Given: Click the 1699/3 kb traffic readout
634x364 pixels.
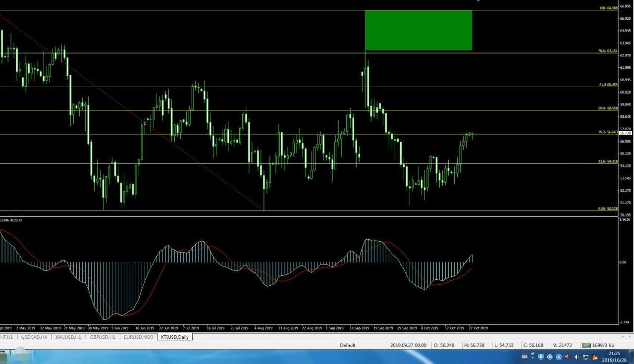Looking at the screenshot, I should tap(603, 345).
